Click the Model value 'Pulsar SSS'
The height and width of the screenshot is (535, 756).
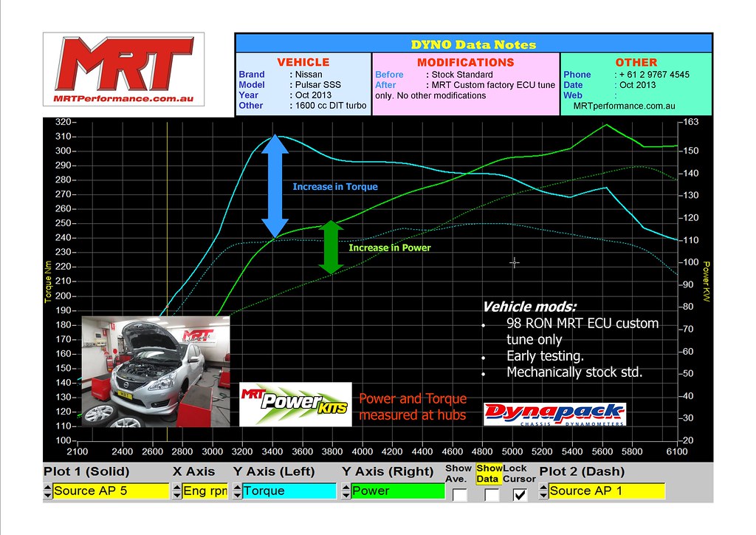[317, 84]
